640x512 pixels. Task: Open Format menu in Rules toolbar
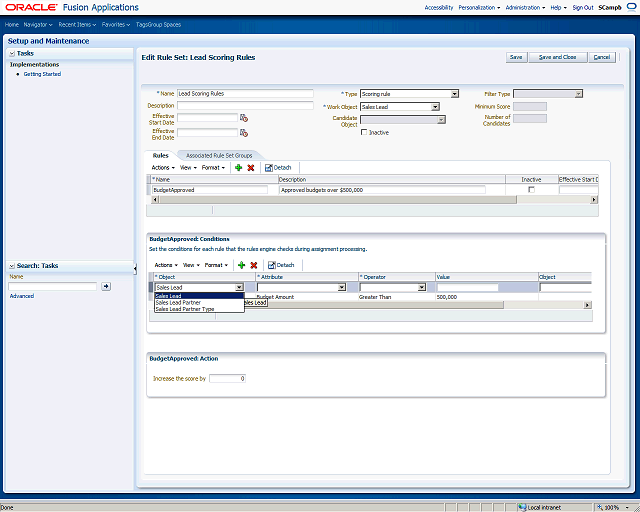pos(213,167)
